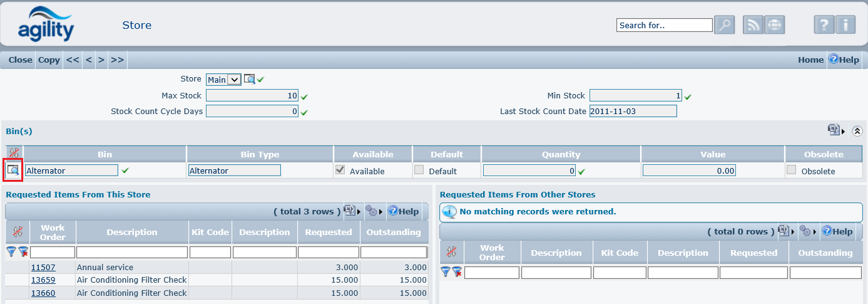
Task: Expand export menu in Bin(s) section
Action: pos(835,130)
